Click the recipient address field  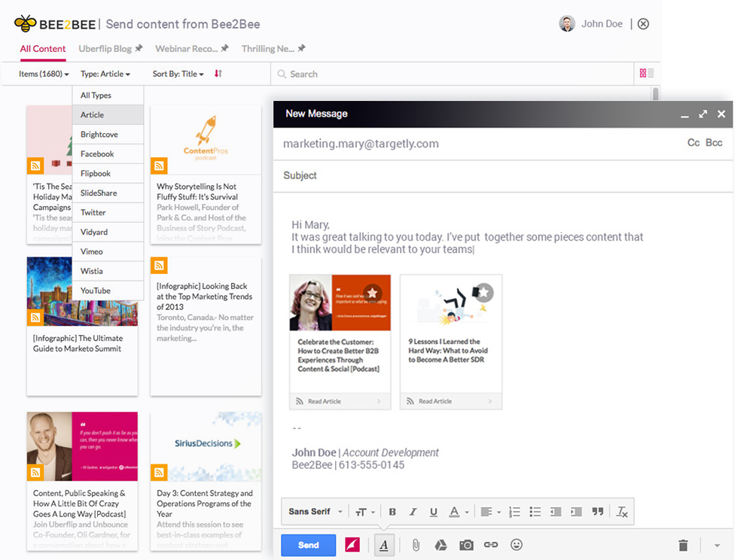[x=480, y=144]
